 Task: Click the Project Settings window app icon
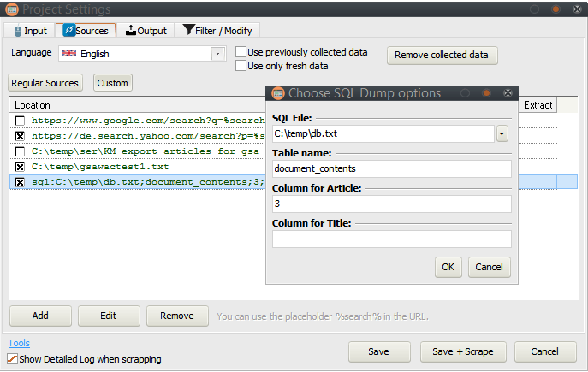coord(12,9)
